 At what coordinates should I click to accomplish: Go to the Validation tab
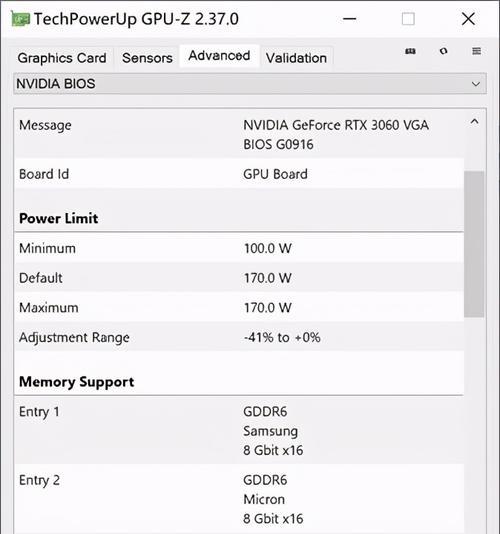coord(296,58)
